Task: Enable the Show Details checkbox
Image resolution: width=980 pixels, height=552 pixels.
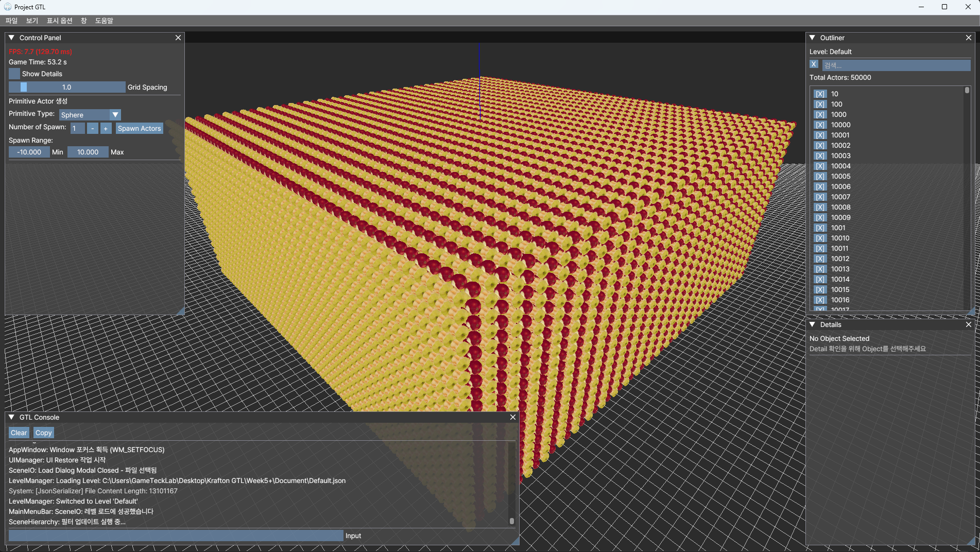Action: pos(14,74)
